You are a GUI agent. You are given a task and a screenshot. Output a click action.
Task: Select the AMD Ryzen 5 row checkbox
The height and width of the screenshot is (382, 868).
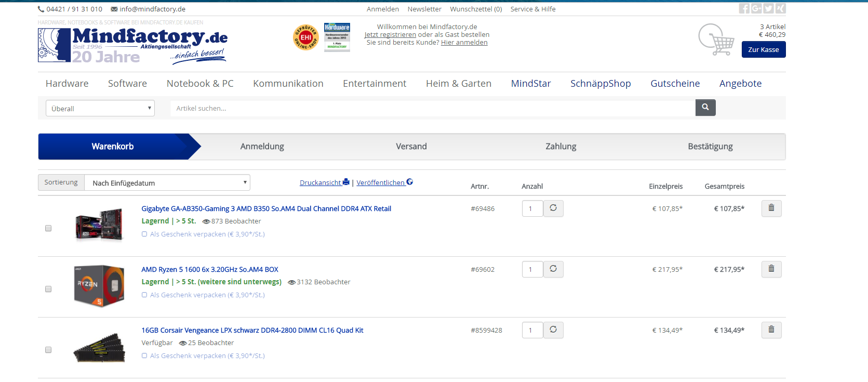[x=48, y=289]
